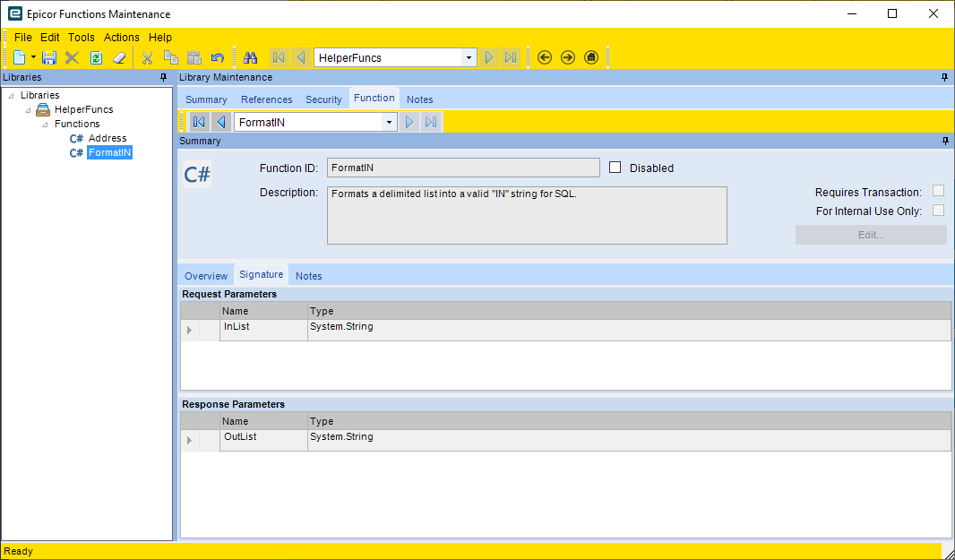Click the Delete X icon in toolbar
Image resolution: width=955 pixels, height=560 pixels.
[73, 57]
